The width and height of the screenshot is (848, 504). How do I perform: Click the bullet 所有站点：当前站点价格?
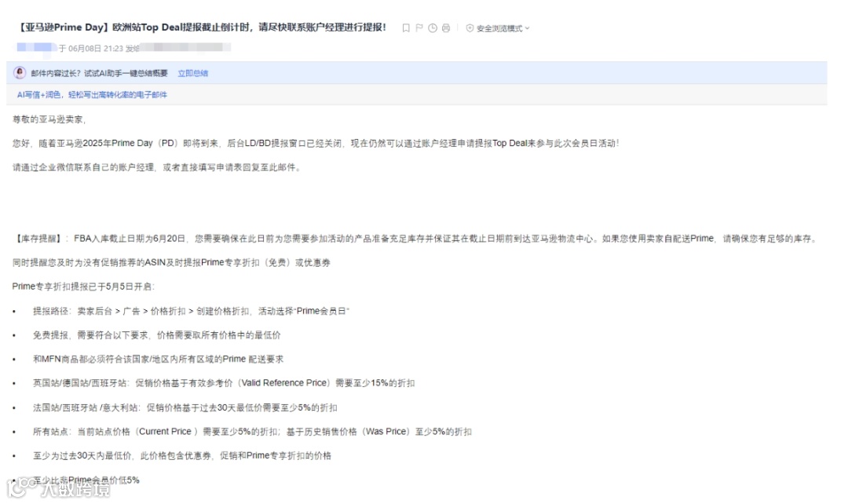pyautogui.click(x=252, y=432)
